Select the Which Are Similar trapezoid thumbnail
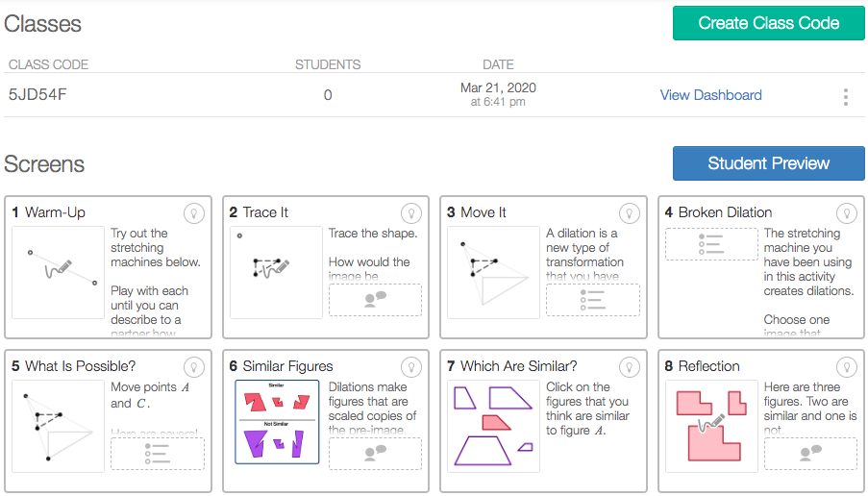This screenshot has height=496, width=868. point(493,426)
